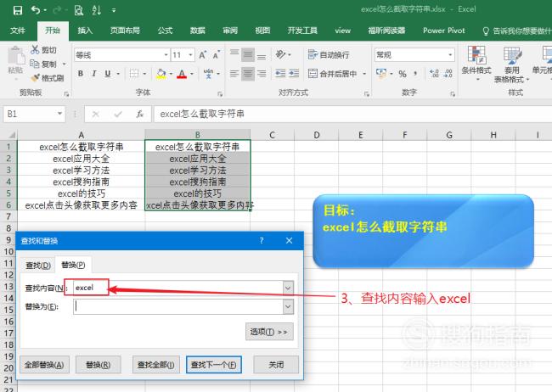Viewport: 552px width, 392px height.
Task: Expand options with 选项(T) >> button
Action: [x=269, y=332]
